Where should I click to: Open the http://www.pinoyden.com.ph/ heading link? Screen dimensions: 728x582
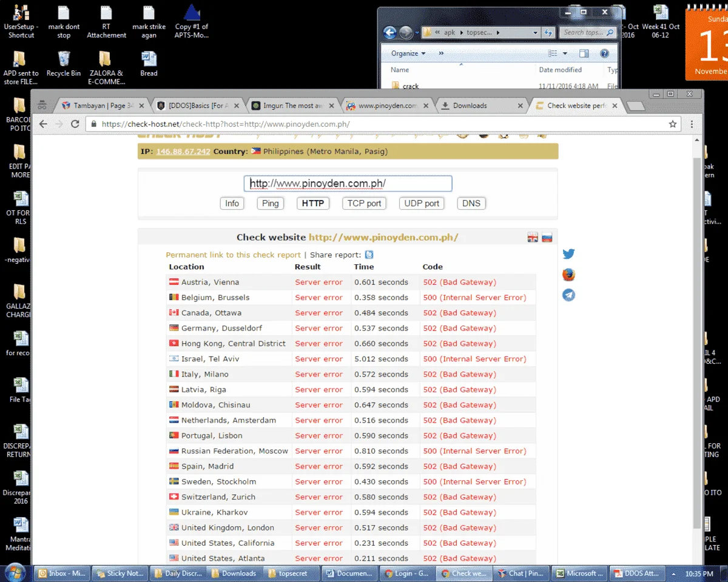(383, 238)
